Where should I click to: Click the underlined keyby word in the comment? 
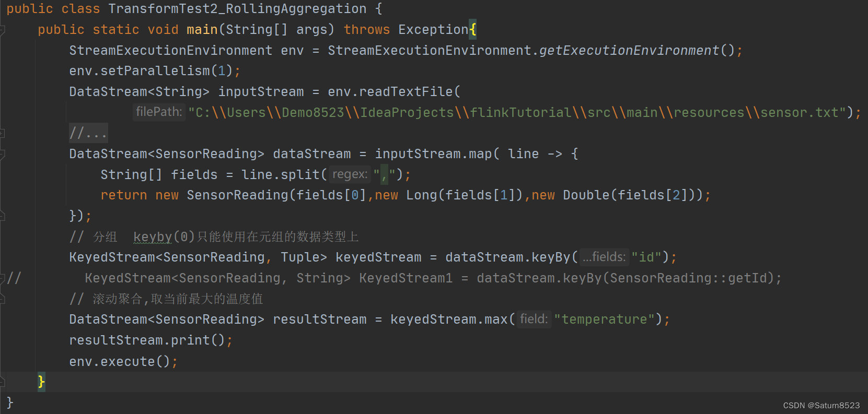(152, 237)
